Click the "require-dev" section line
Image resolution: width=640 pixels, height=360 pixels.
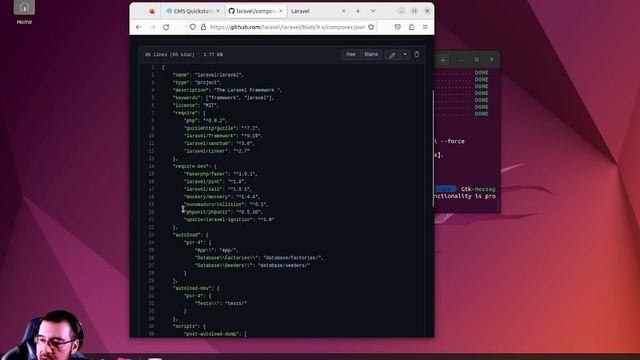click(195, 167)
